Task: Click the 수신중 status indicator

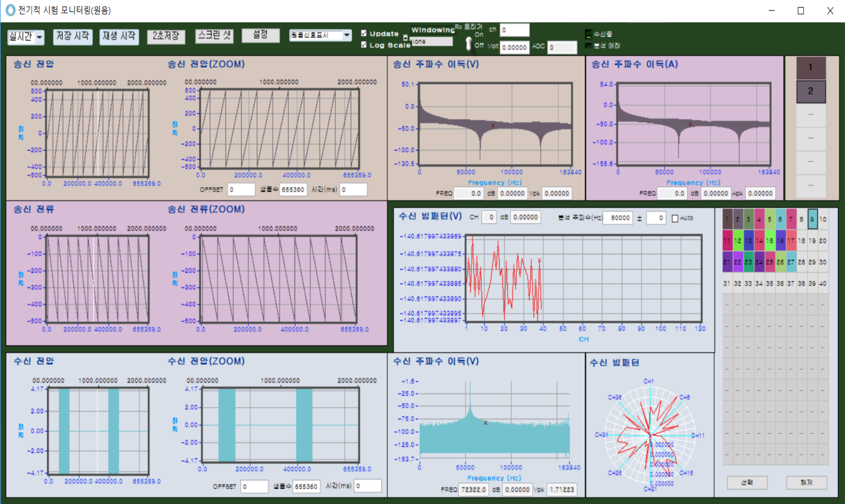Action: click(x=588, y=34)
